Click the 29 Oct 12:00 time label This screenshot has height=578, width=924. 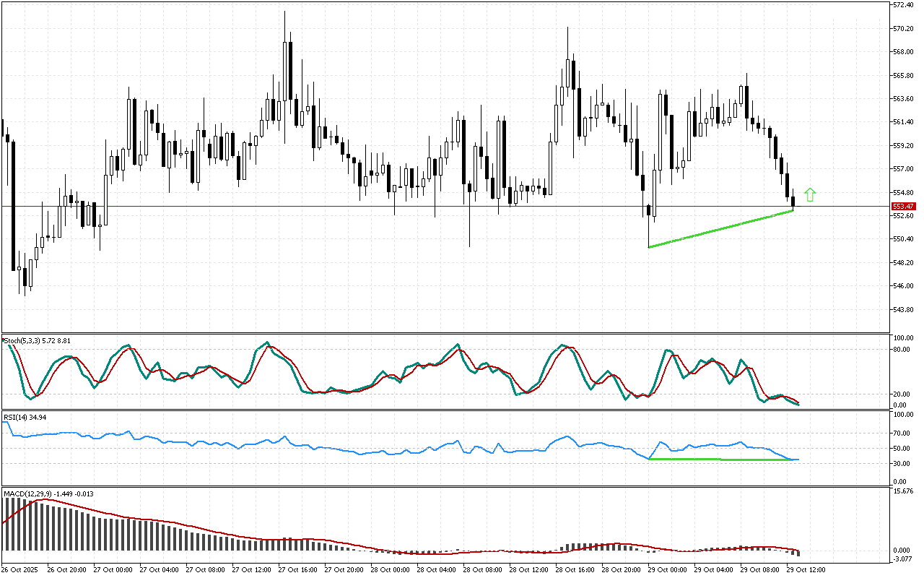(806, 570)
